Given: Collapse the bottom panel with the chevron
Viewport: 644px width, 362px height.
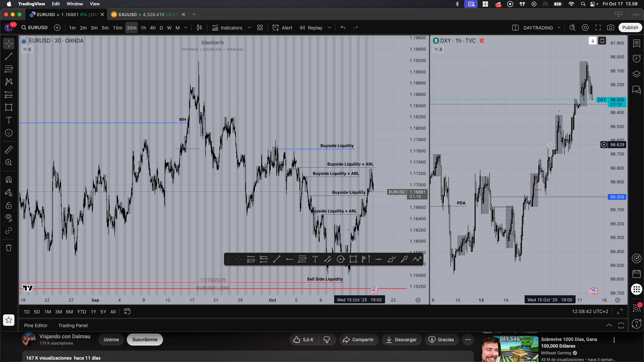Looking at the screenshot, I should click(609, 325).
